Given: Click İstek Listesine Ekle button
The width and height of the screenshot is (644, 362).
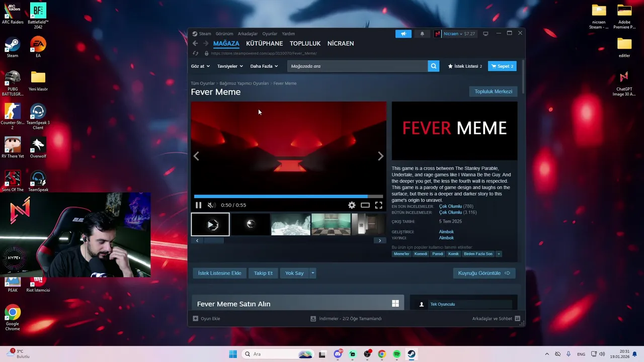Looking at the screenshot, I should tap(219, 273).
